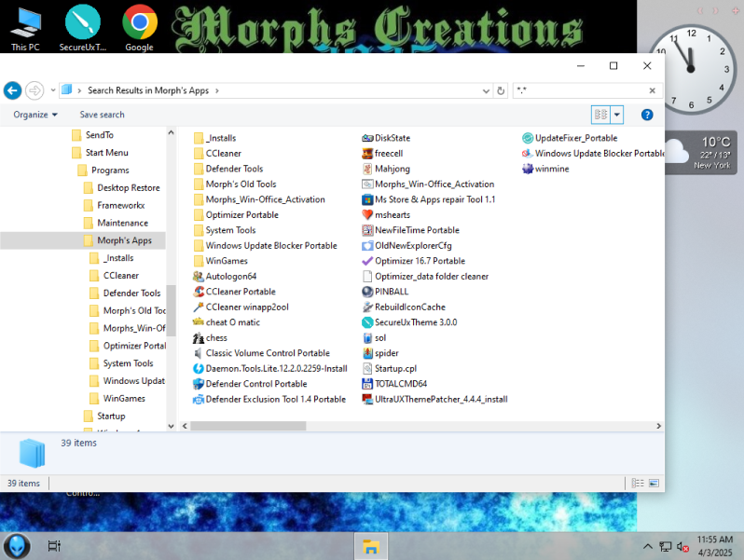This screenshot has height=560, width=744.
Task: Select the spider game icon
Action: coord(367,353)
